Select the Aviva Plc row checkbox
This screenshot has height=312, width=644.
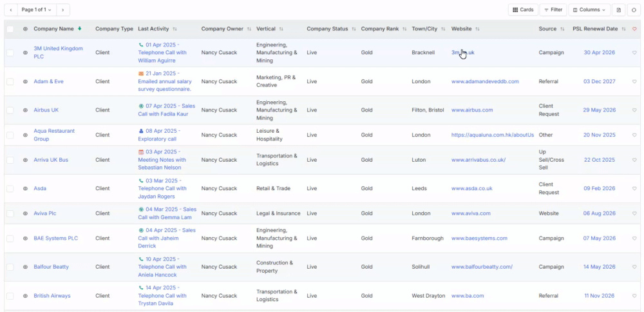pyautogui.click(x=10, y=213)
